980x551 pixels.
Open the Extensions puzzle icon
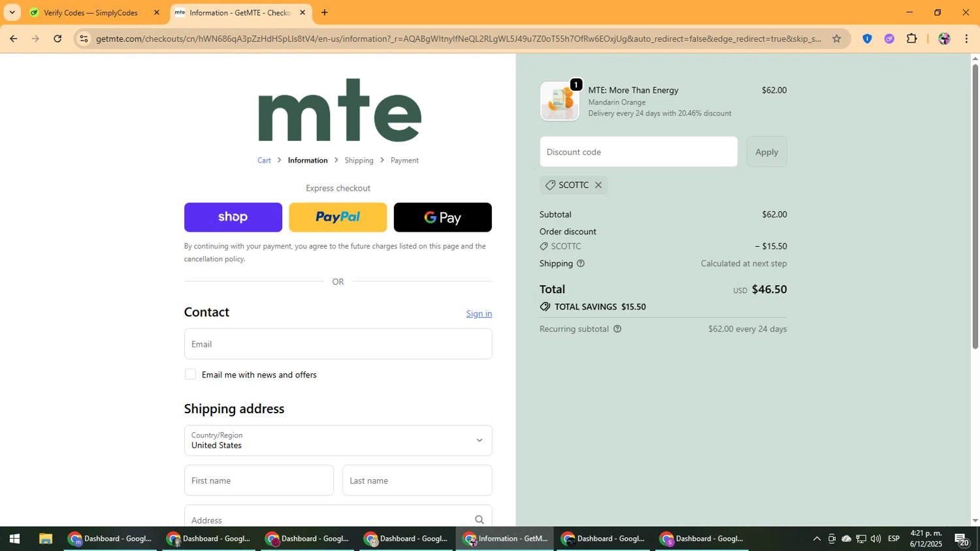click(912, 39)
